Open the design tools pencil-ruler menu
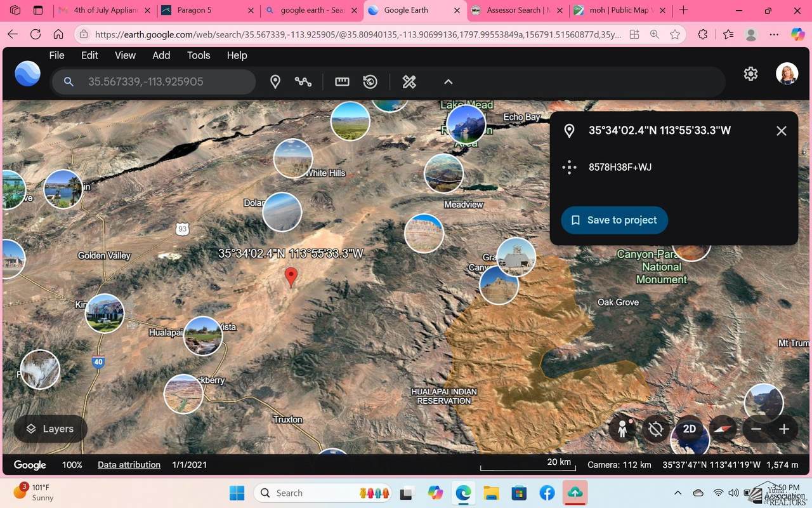The height and width of the screenshot is (508, 812). pos(409,82)
